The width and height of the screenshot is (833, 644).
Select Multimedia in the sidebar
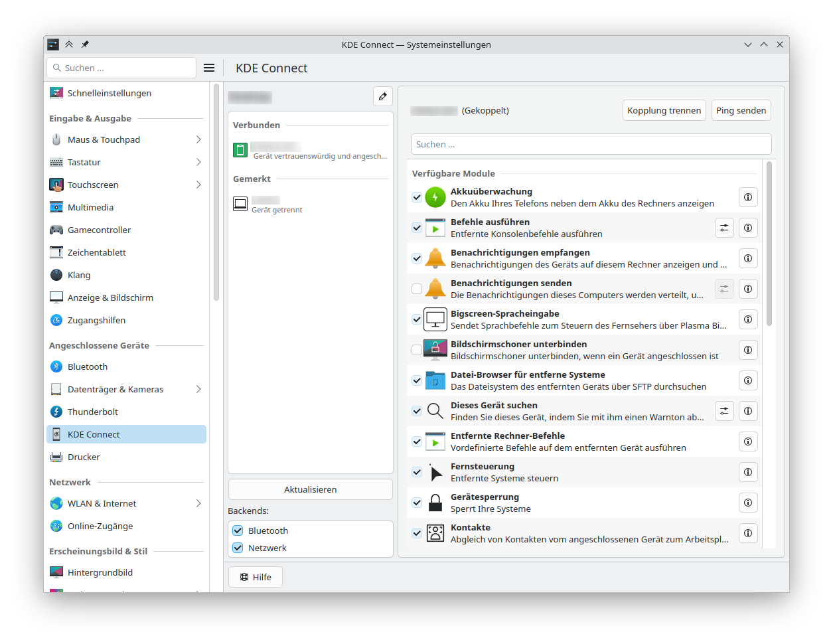coord(126,207)
